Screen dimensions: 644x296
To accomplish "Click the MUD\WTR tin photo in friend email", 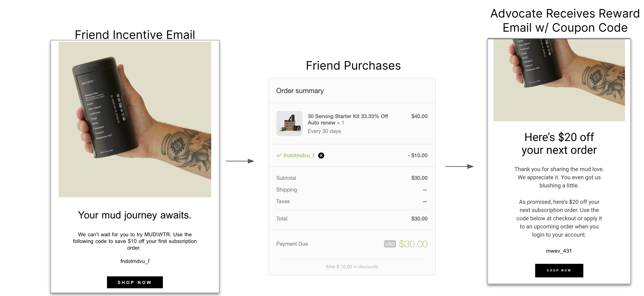I will pos(135,119).
